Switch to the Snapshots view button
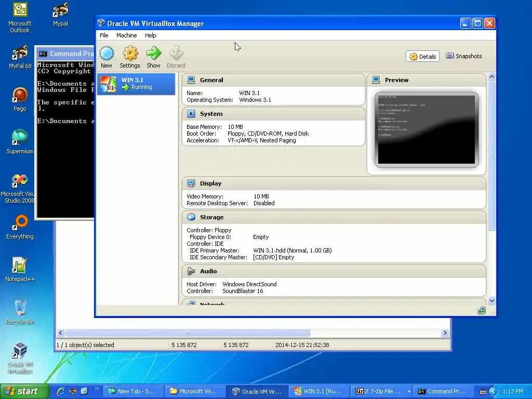Image resolution: width=532 pixels, height=399 pixels. click(464, 56)
